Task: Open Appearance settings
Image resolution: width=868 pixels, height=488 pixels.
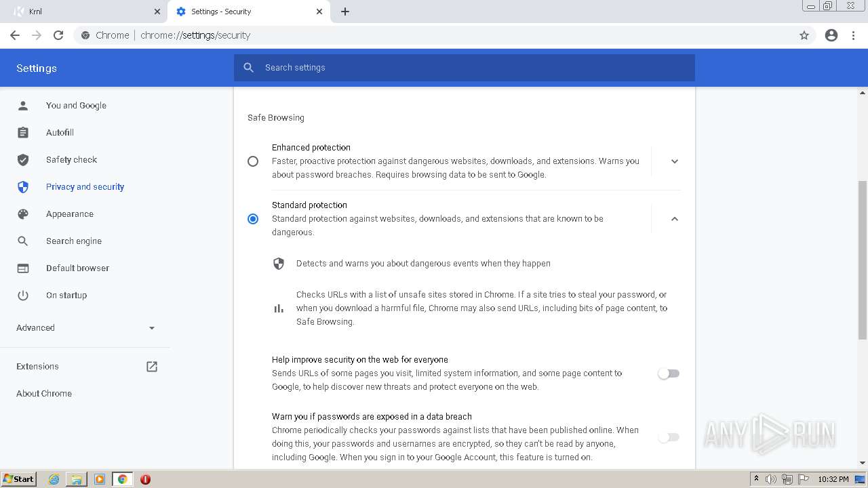Action: click(69, 214)
